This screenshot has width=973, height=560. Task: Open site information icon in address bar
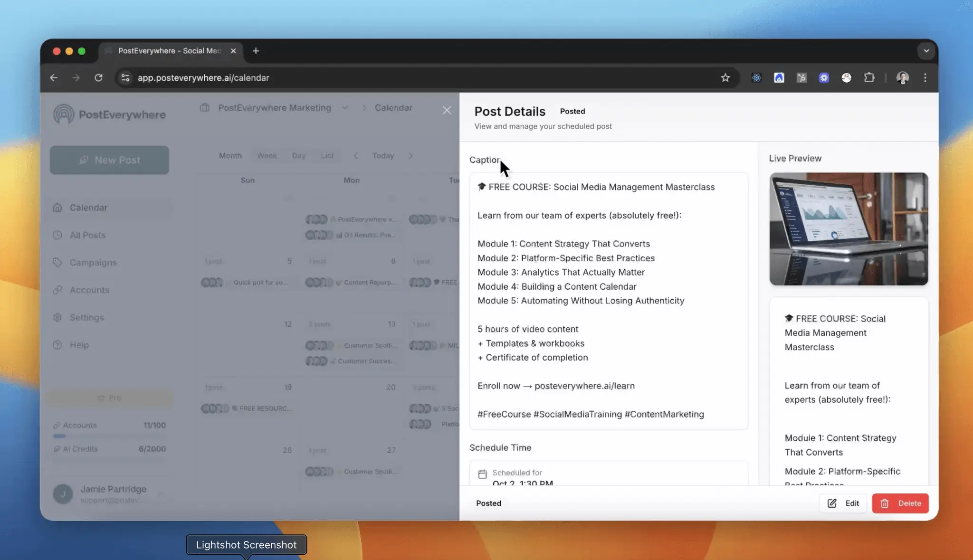pyautogui.click(x=125, y=77)
